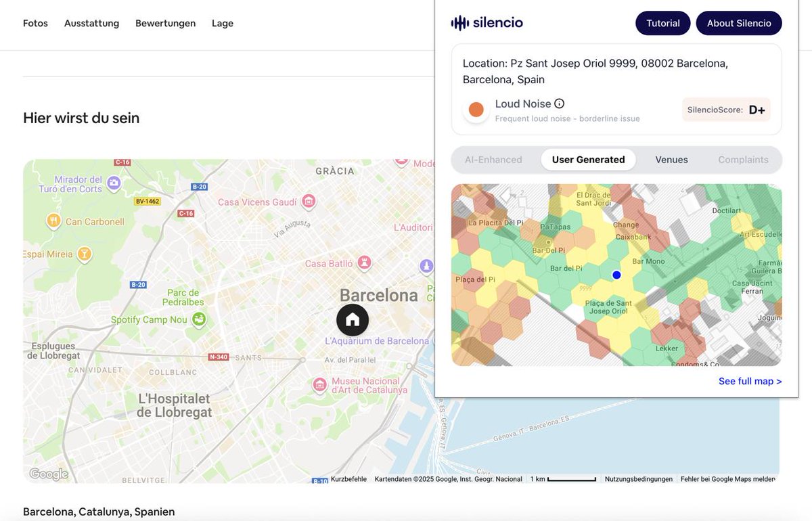Image resolution: width=812 pixels, height=521 pixels.
Task: Click the Bar del Pi label on noise map
Action: point(566,269)
